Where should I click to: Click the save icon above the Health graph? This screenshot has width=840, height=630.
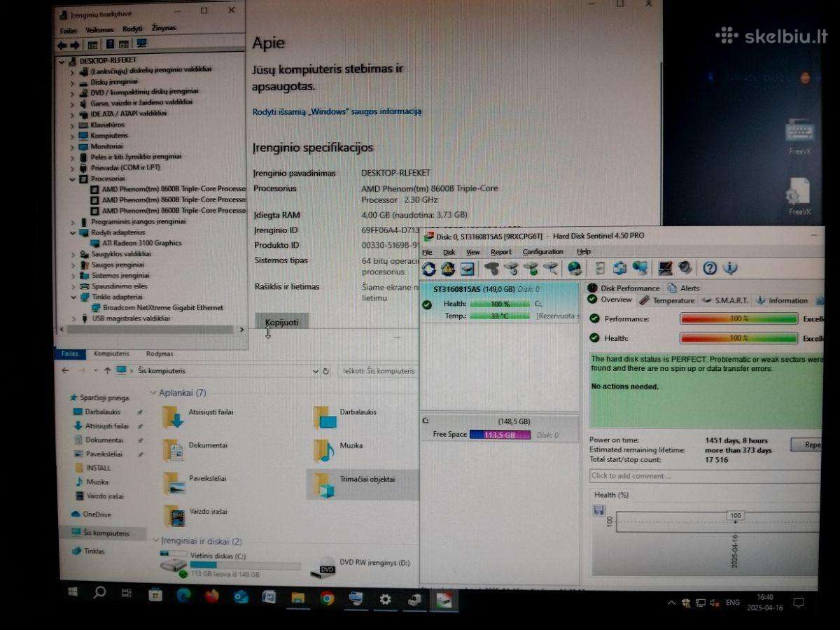point(599,510)
